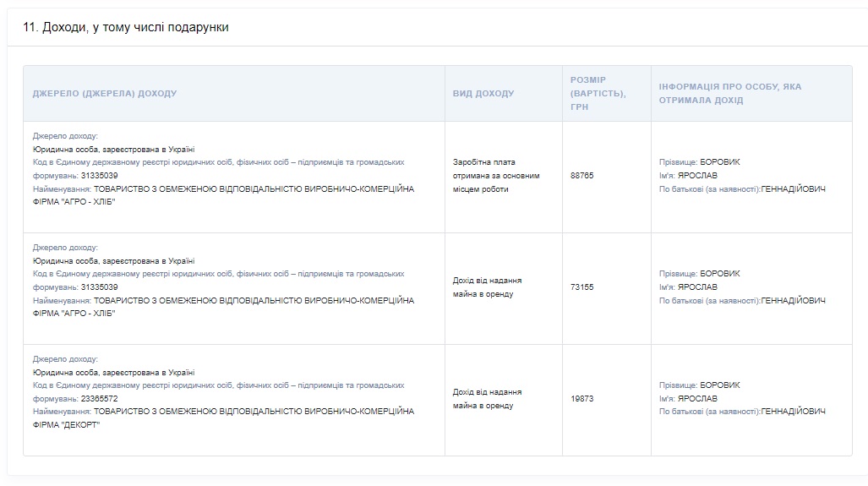Image resolution: width=868 pixels, height=486 pixels.
Task: Click ФІРМА "АГРО - ХЛІБ" in the salary row
Action: point(74,202)
